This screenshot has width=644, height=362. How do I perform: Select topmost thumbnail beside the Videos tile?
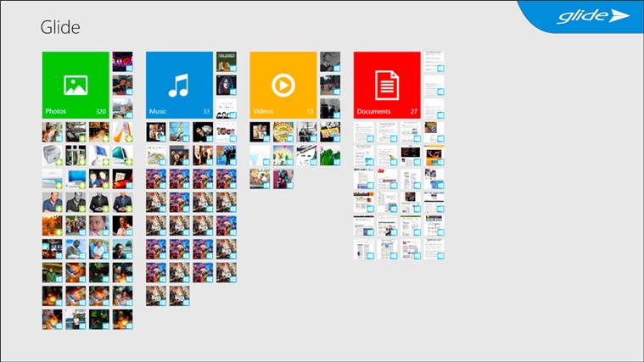(330, 61)
